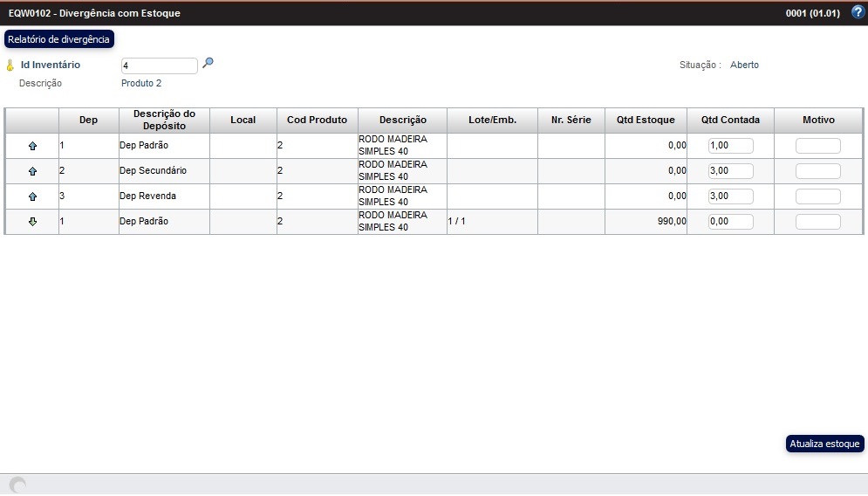
Task: Click the loading spinner icon in status bar
Action: (17, 486)
